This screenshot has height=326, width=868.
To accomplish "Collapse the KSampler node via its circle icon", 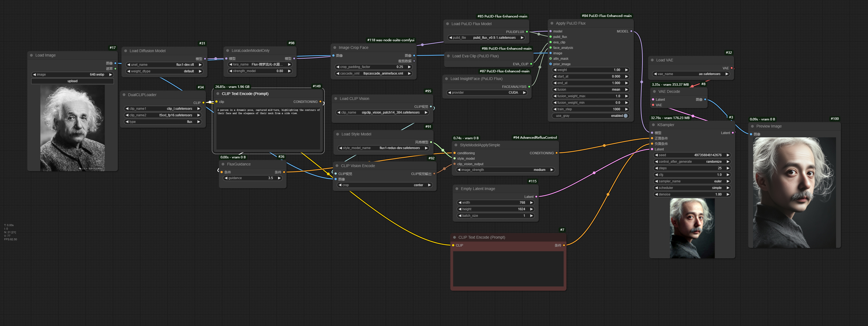I will pos(654,125).
